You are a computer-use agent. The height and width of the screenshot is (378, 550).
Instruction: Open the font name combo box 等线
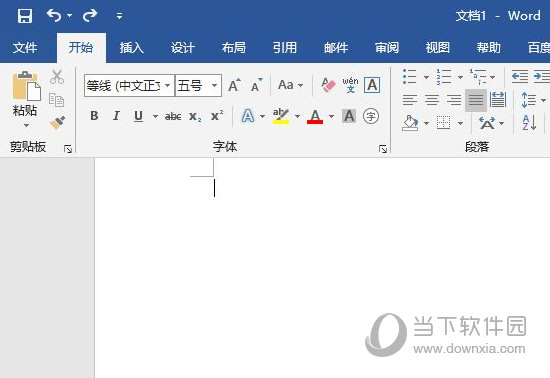pos(129,85)
